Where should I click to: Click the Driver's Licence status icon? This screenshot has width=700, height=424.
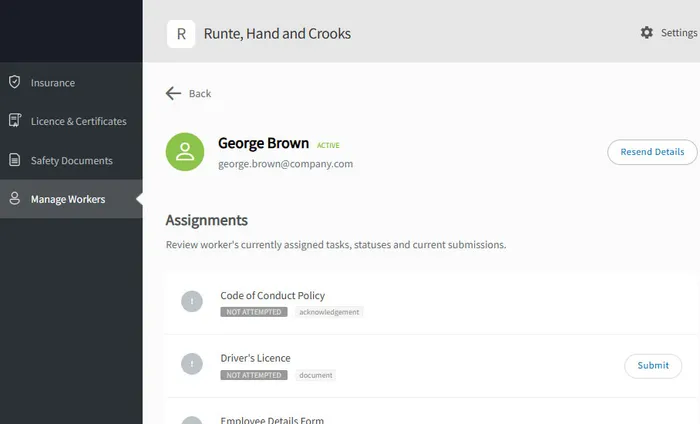click(192, 364)
